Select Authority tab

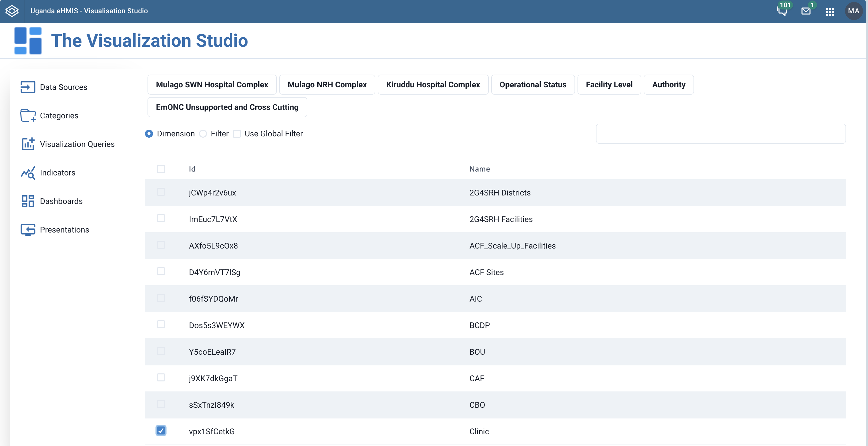pos(668,85)
